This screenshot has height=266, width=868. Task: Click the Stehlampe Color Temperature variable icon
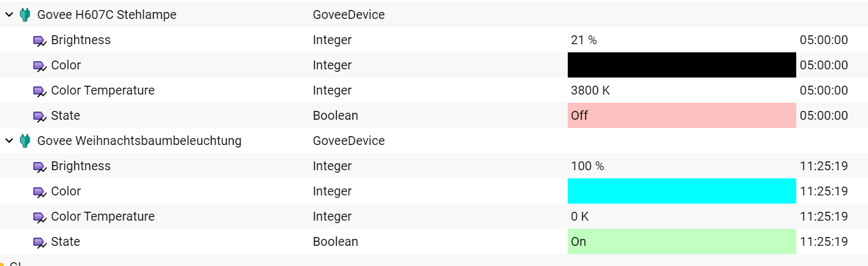click(40, 91)
